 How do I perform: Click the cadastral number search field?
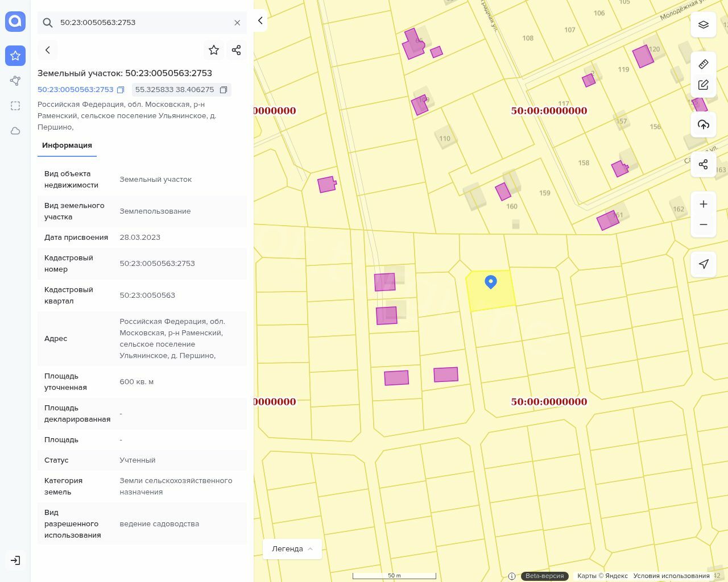click(142, 23)
